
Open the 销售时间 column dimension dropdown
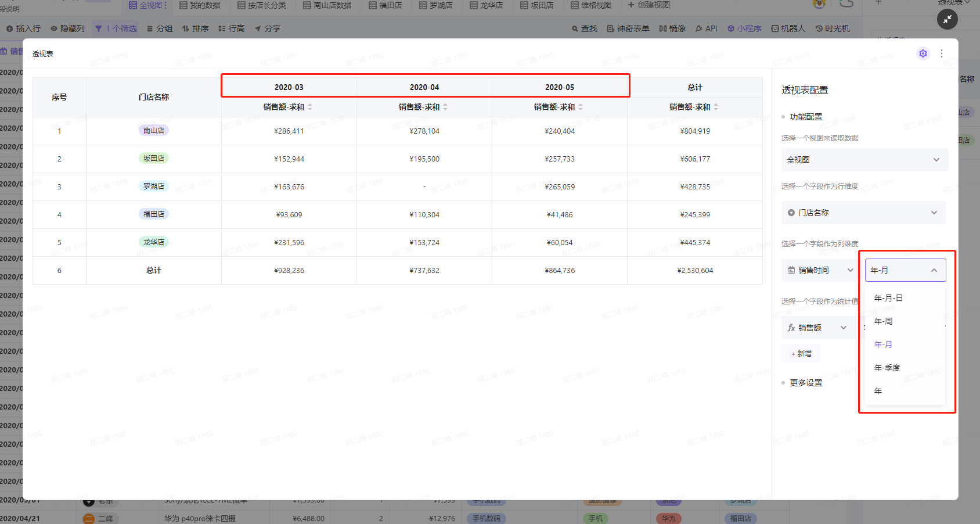(x=820, y=270)
